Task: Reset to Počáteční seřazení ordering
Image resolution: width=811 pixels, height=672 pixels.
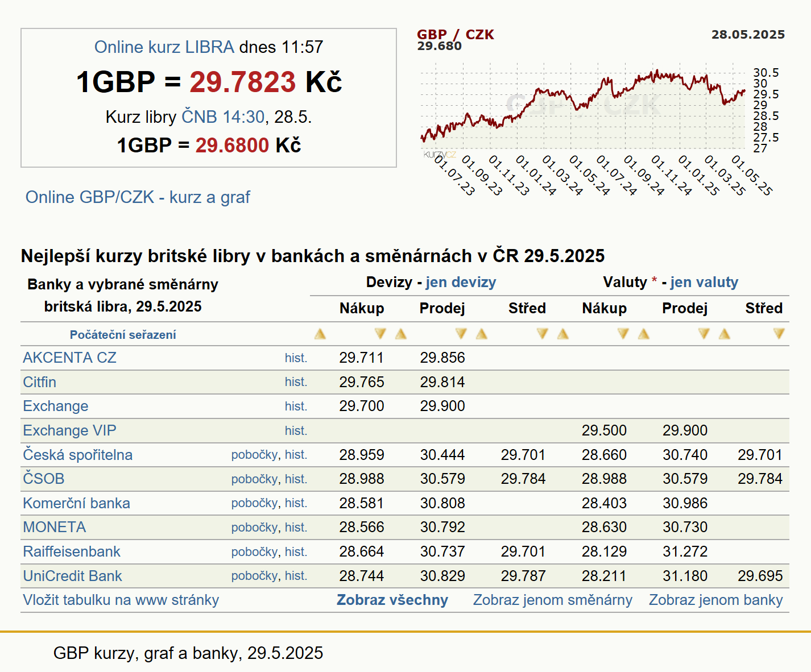Action: [x=123, y=335]
